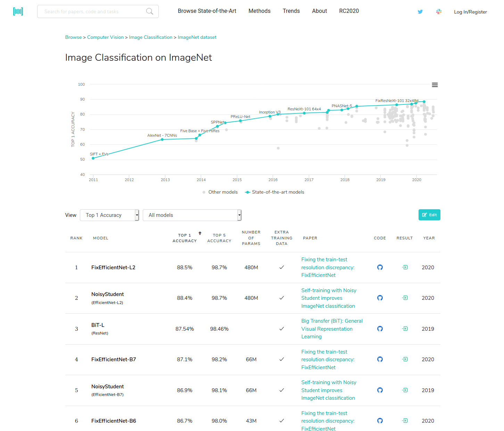This screenshot has width=504, height=431.
Task: Open NoisyStudent EfficientNet-L2 paper link
Action: [329, 298]
